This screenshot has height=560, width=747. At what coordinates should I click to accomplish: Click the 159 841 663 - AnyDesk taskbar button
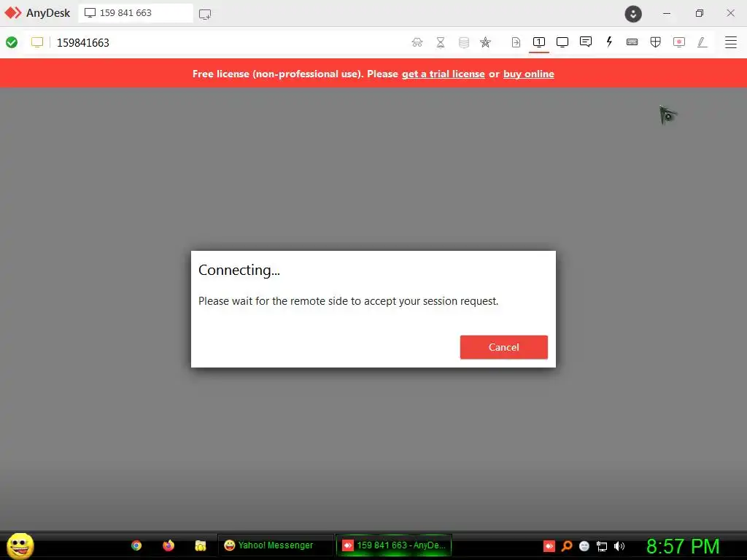394,545
